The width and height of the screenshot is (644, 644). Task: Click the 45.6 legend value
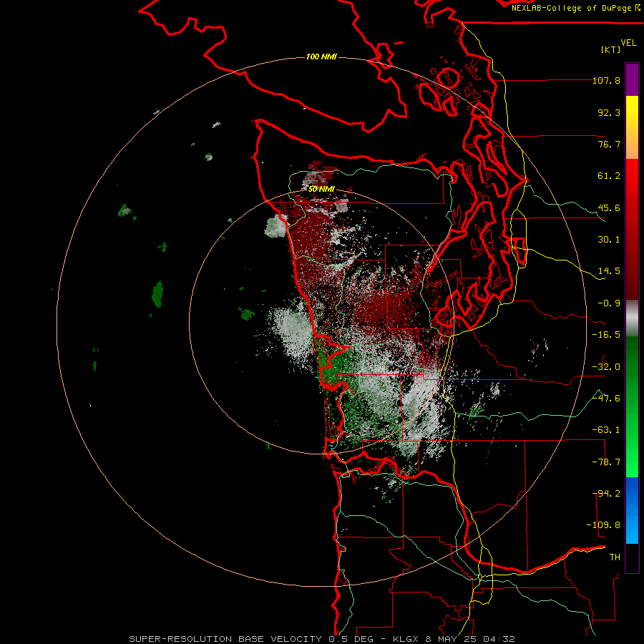(609, 208)
